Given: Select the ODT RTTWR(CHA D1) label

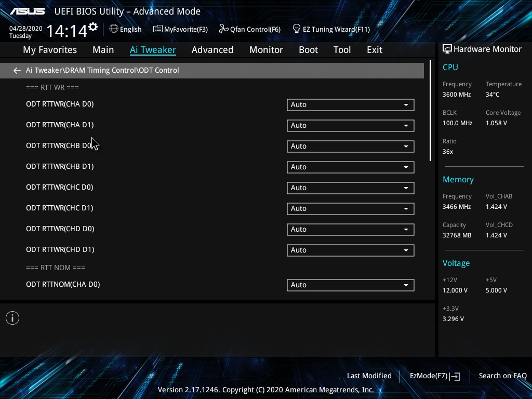Looking at the screenshot, I should (60, 125).
